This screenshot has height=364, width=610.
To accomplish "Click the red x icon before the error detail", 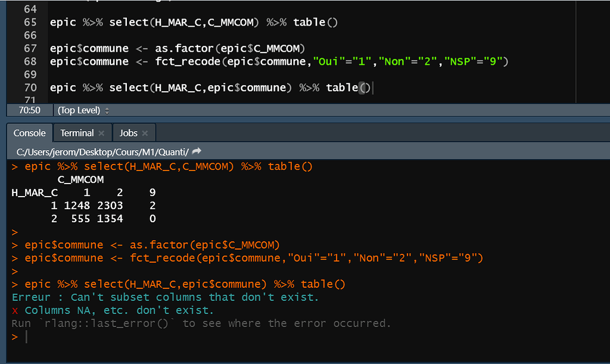I will (15, 310).
